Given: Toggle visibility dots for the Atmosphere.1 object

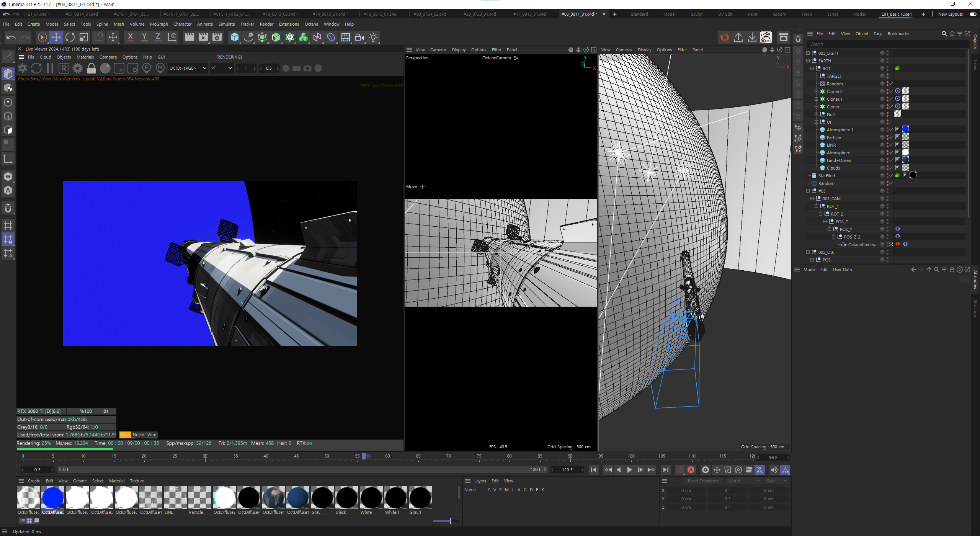Looking at the screenshot, I should pos(887,130).
